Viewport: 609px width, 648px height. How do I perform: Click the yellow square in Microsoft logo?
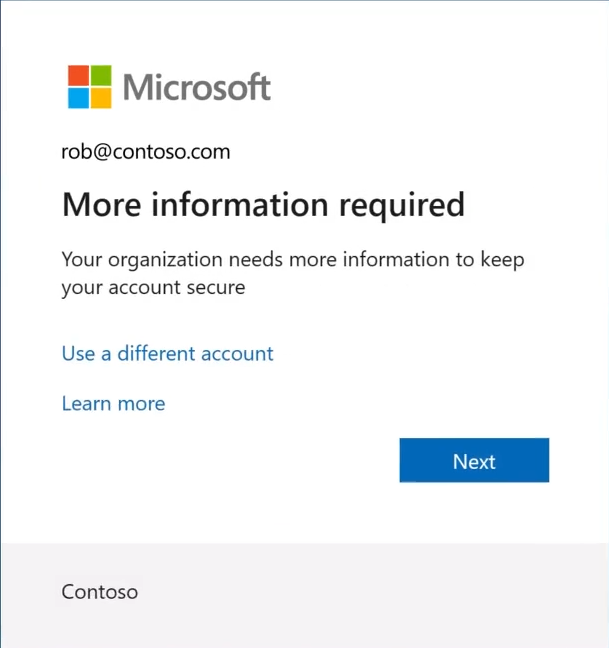(101, 98)
